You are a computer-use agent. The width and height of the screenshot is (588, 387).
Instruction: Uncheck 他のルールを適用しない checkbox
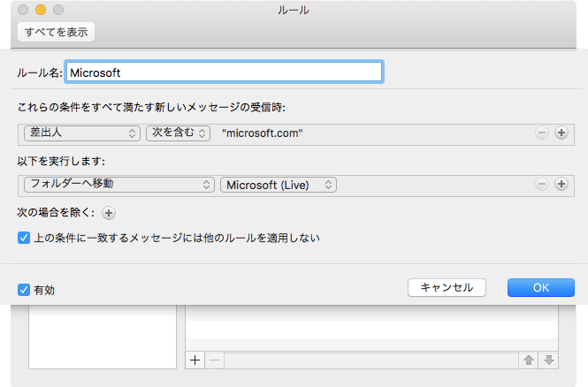[24, 237]
